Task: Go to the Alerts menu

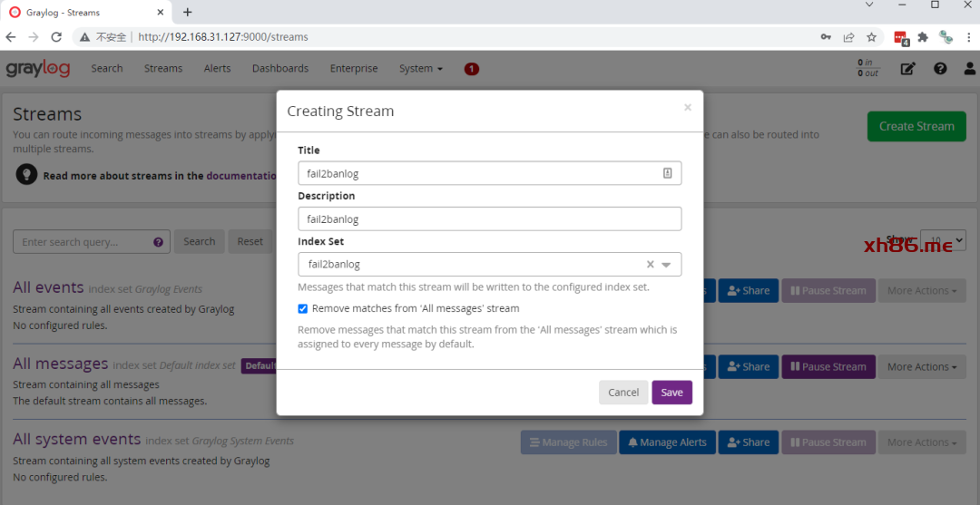Action: [x=217, y=69]
